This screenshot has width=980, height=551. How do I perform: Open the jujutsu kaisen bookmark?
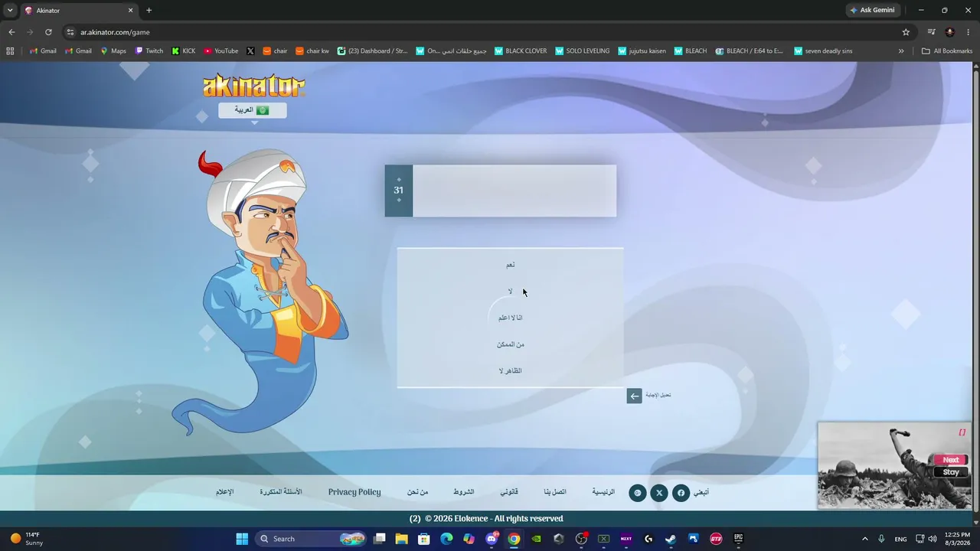pos(642,51)
